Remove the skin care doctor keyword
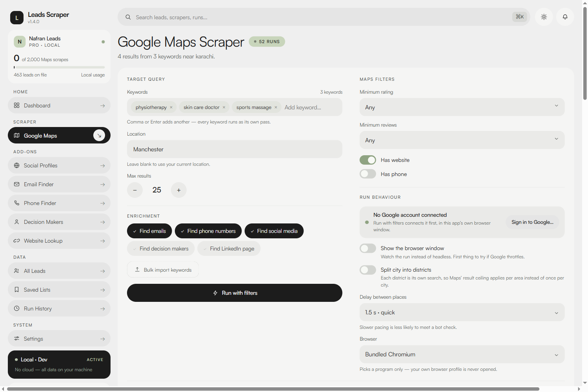588x392 pixels. 224,107
